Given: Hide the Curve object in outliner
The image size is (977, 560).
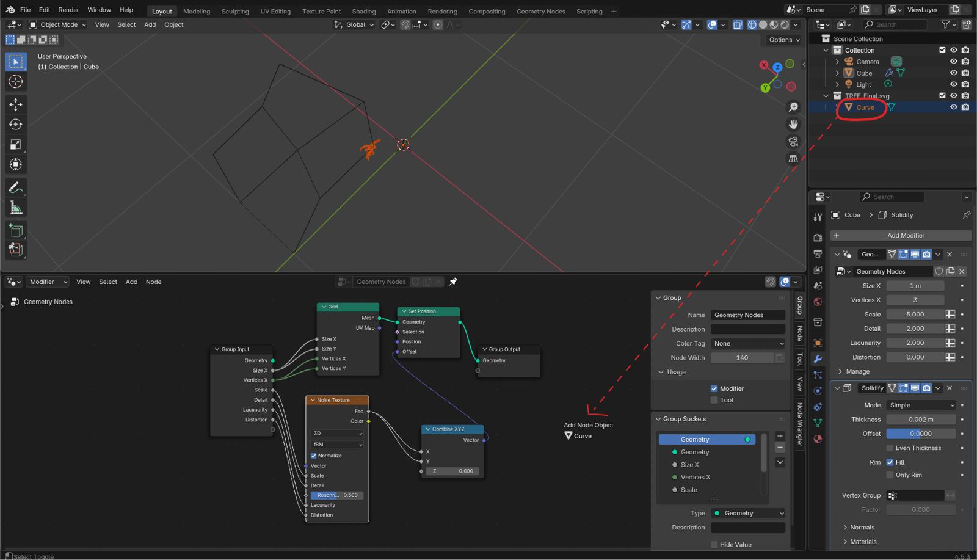Looking at the screenshot, I should [x=953, y=107].
